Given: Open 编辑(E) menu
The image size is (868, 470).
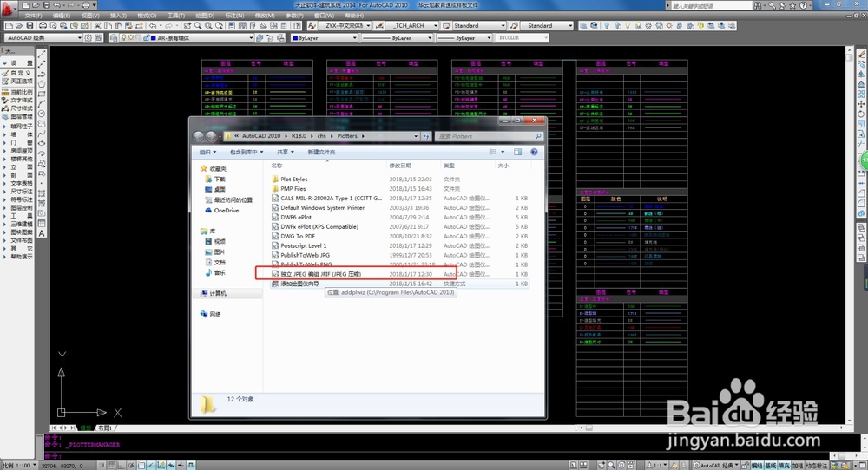Looking at the screenshot, I should (x=61, y=16).
